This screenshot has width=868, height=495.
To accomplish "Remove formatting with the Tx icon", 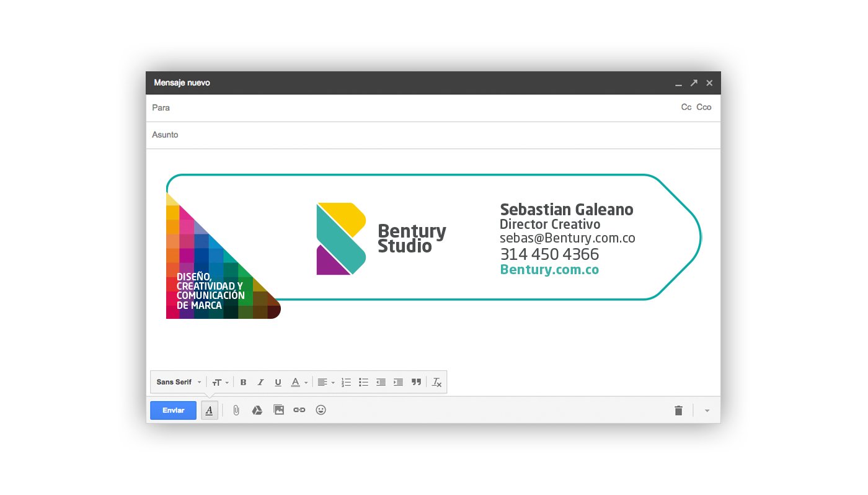I will point(436,382).
